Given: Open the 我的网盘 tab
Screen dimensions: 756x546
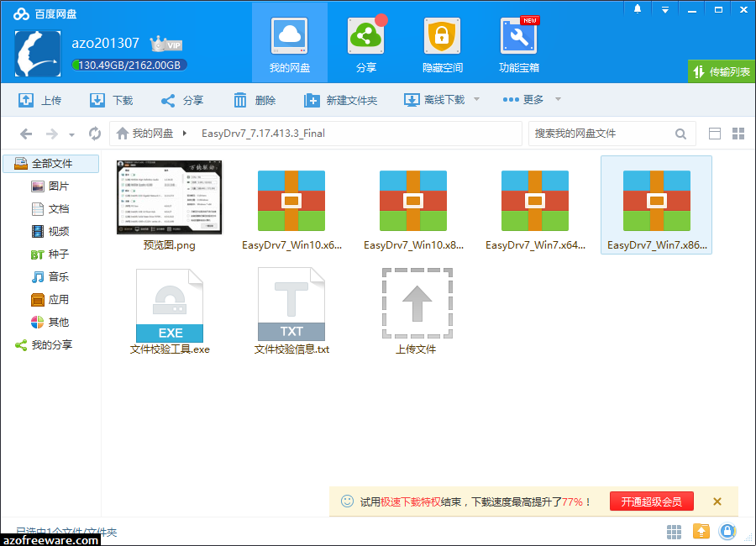Looking at the screenshot, I should [289, 44].
